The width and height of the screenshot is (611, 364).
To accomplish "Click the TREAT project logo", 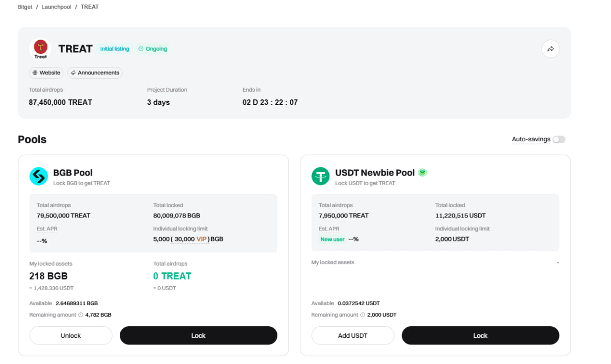I will [41, 49].
